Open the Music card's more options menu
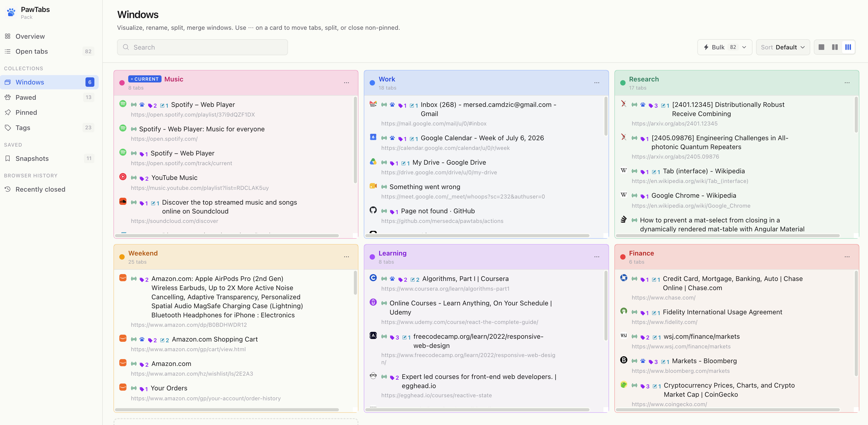Viewport: 868px width, 425px height. tap(346, 82)
